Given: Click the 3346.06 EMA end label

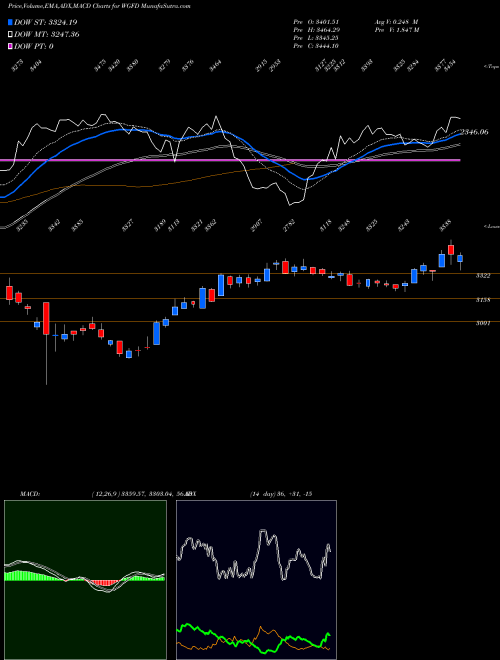Looking at the screenshot, I should tap(474, 132).
